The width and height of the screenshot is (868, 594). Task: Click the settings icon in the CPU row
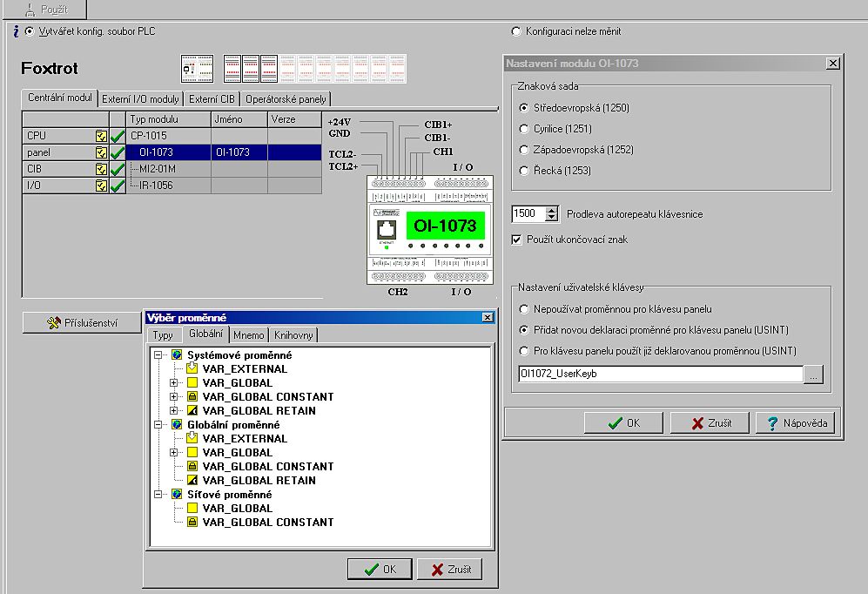tap(101, 136)
